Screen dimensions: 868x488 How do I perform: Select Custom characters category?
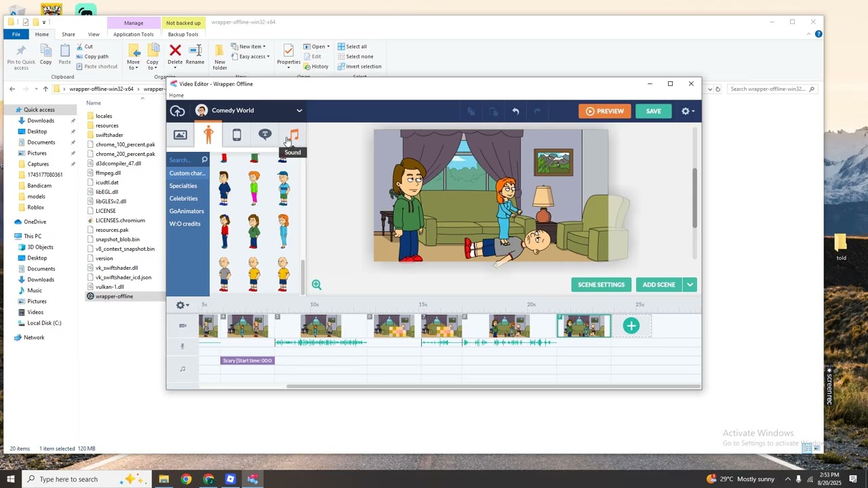(187, 174)
